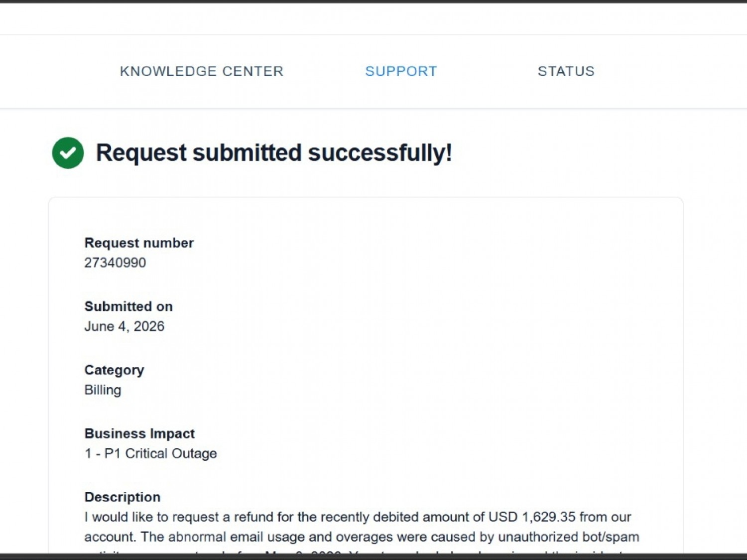
Task: Click request number 27340990
Action: pos(115,263)
